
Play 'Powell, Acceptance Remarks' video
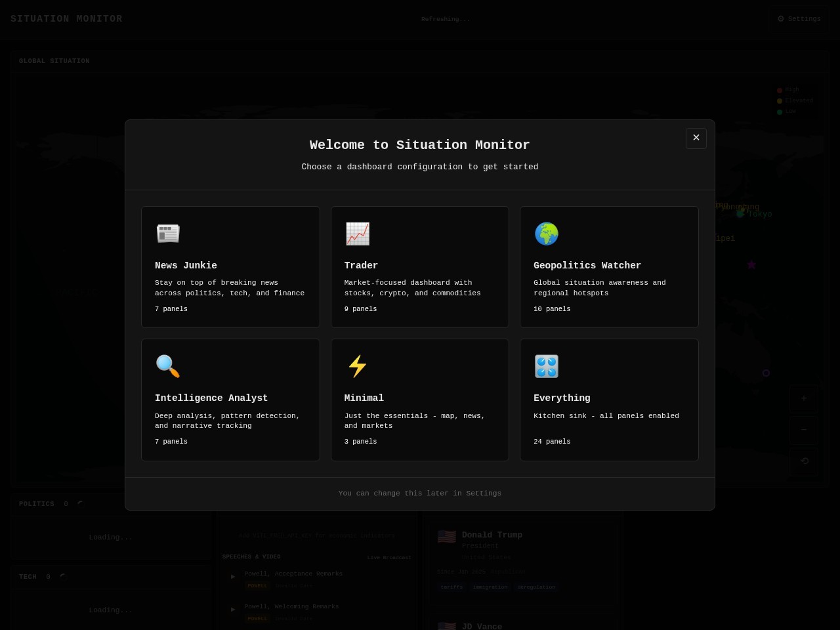coord(233,577)
